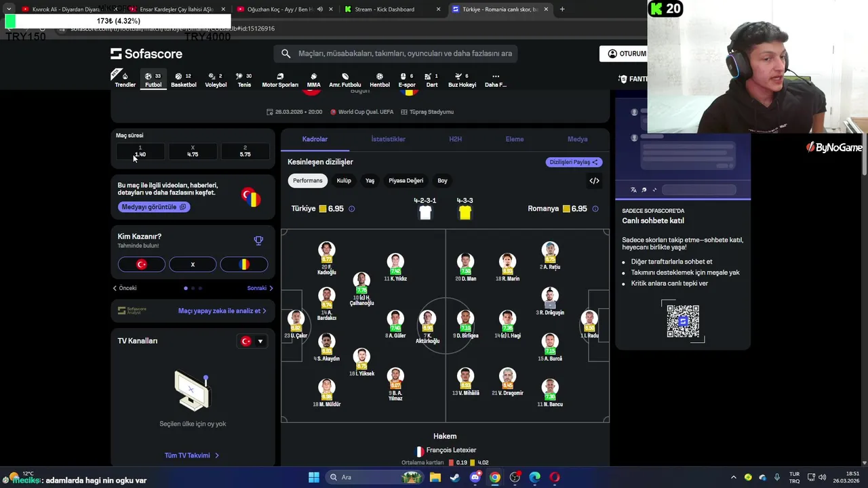The image size is (868, 488).
Task: Select the Boy lineup filter
Action: [442, 180]
